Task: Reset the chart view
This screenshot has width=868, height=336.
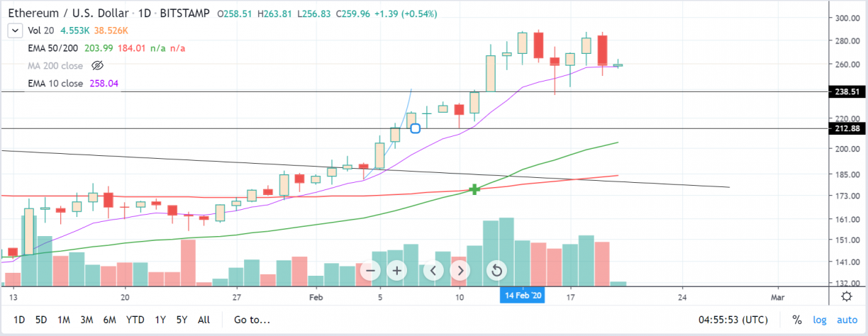Action: (496, 270)
